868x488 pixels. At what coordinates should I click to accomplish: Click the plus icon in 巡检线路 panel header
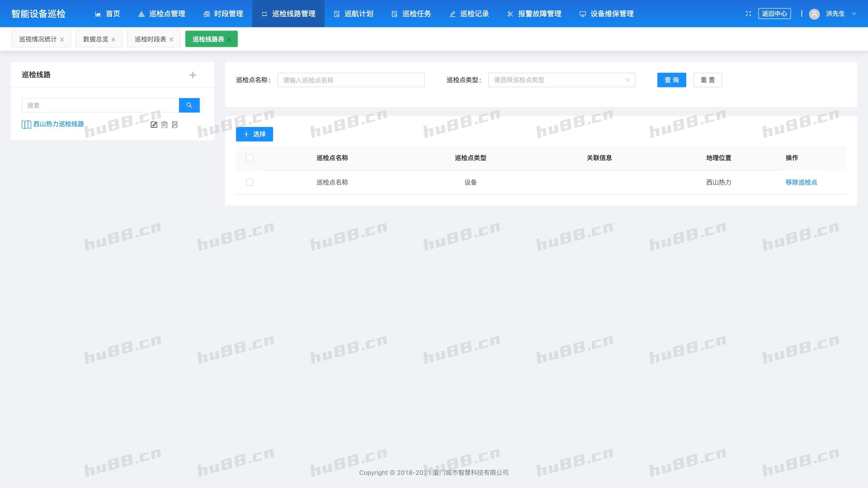coord(193,75)
